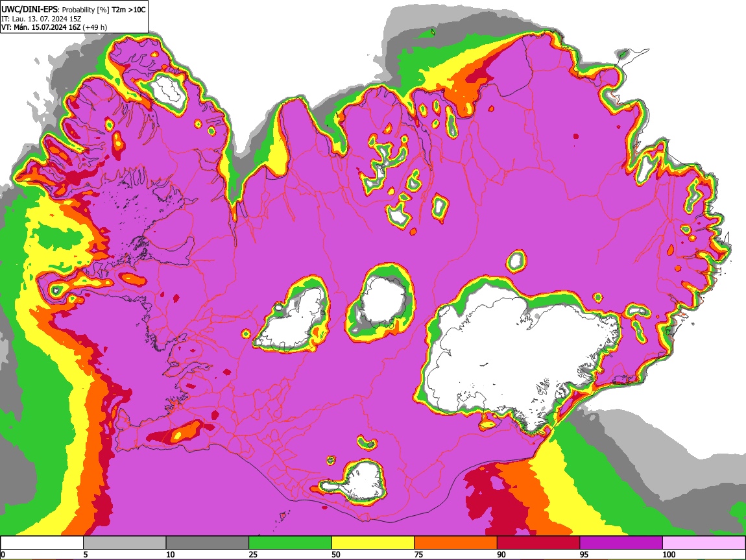Click the 'T2m >10C' parameter label

pos(128,10)
